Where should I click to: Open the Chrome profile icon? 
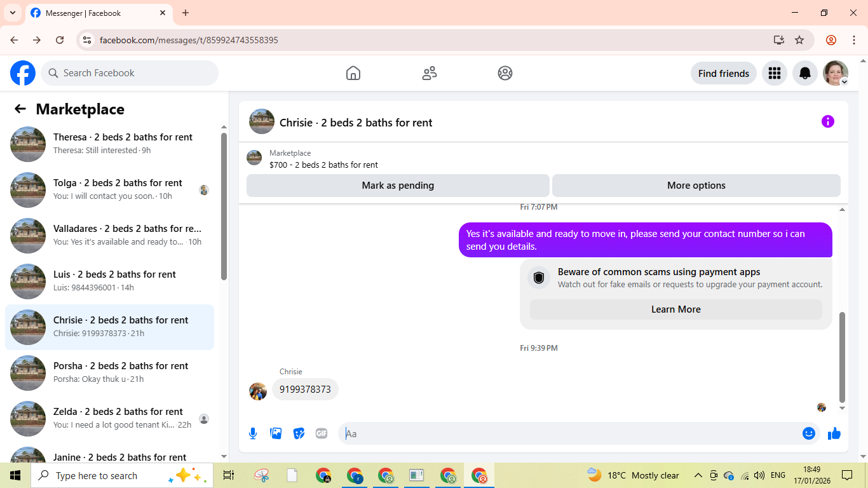[x=831, y=40]
